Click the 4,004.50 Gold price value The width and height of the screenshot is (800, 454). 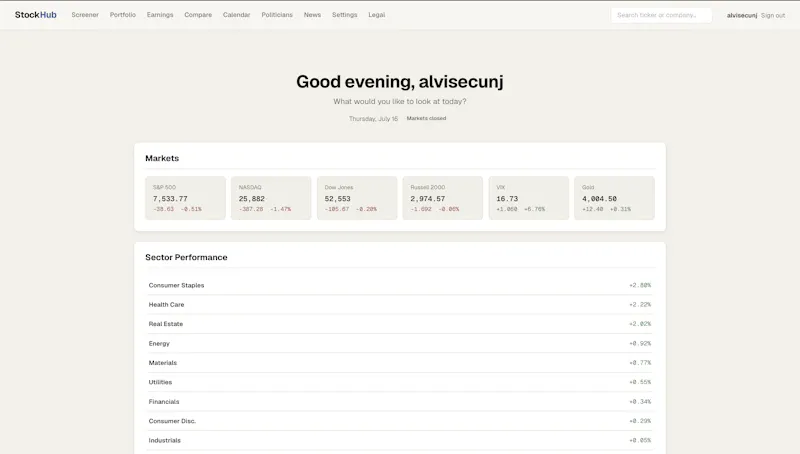[599, 199]
